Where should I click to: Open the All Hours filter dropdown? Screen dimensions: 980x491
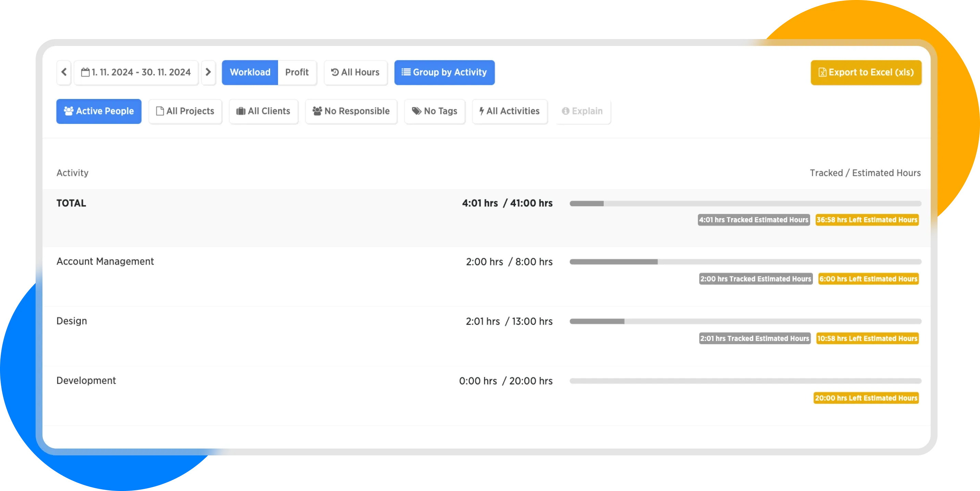coord(355,72)
